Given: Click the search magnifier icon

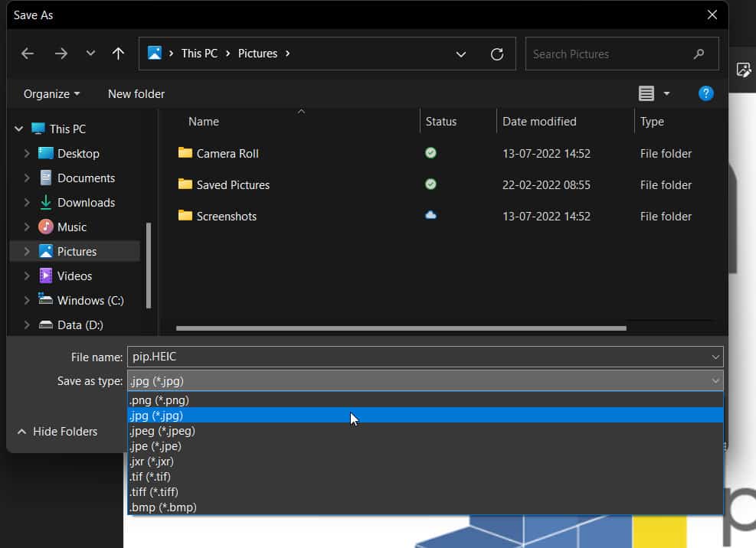Looking at the screenshot, I should point(699,54).
